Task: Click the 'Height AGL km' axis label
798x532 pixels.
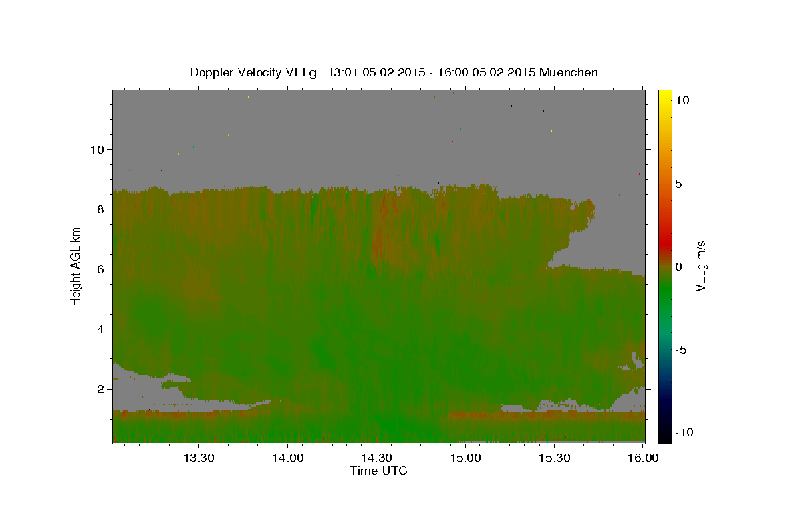Action: (x=76, y=266)
